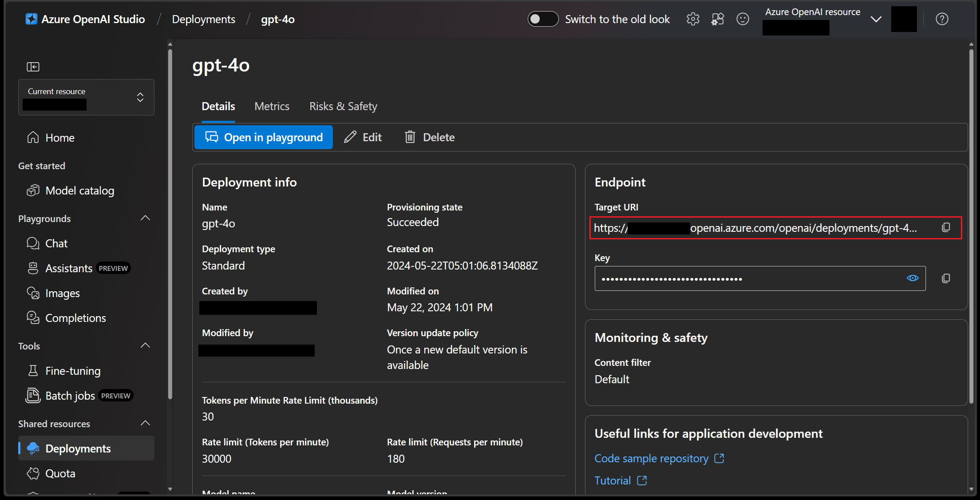The height and width of the screenshot is (500, 980).
Task: Select the Chat playground
Action: (x=56, y=243)
